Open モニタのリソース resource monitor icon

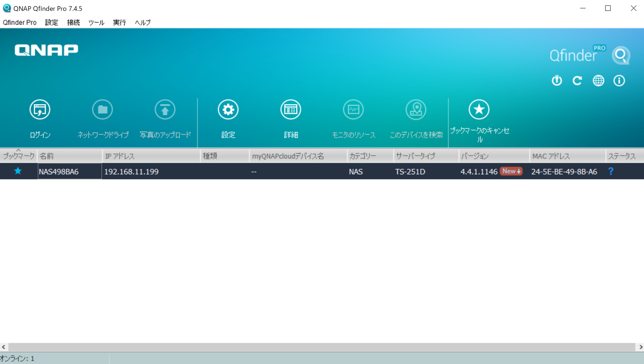click(353, 109)
